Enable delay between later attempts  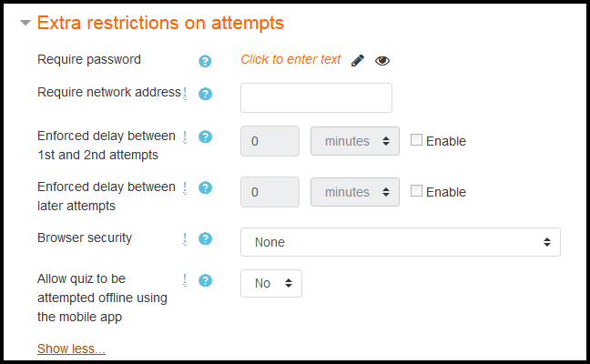pos(416,191)
